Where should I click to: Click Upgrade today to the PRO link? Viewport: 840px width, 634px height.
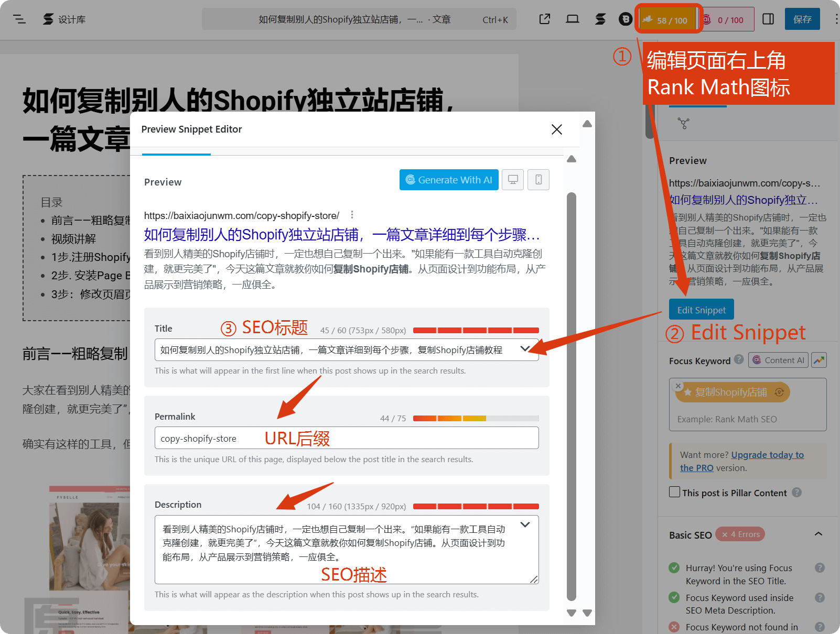(742, 461)
